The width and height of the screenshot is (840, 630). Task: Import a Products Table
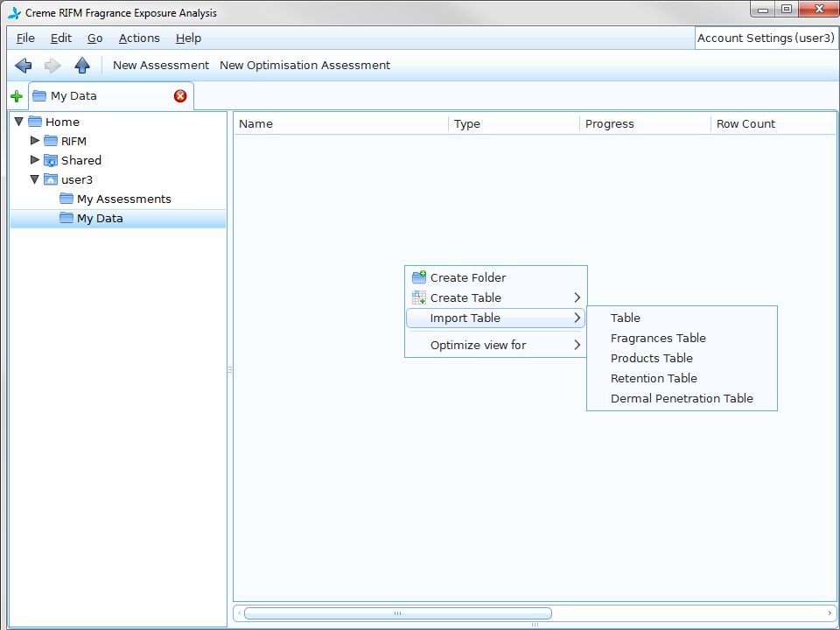point(682,358)
